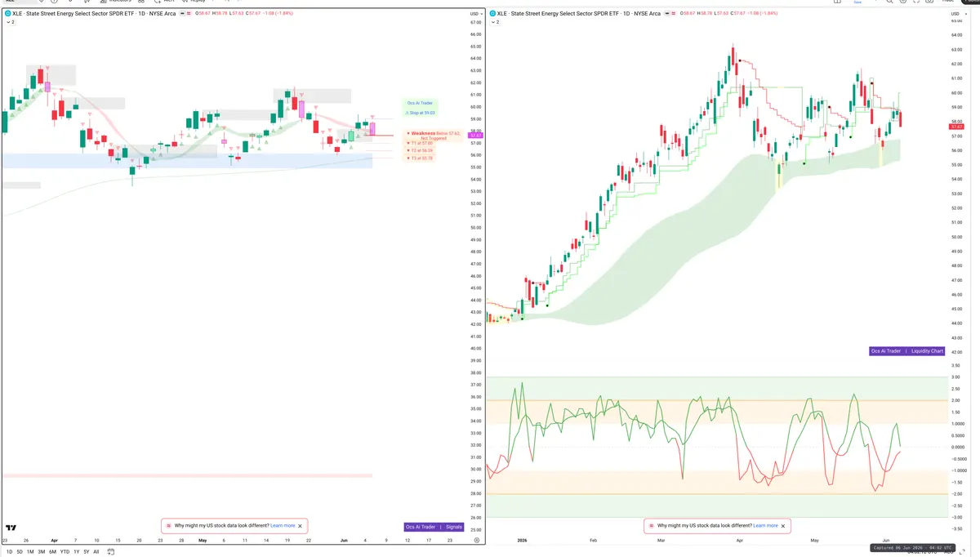Click the TradingView logo on left chart

point(11,528)
